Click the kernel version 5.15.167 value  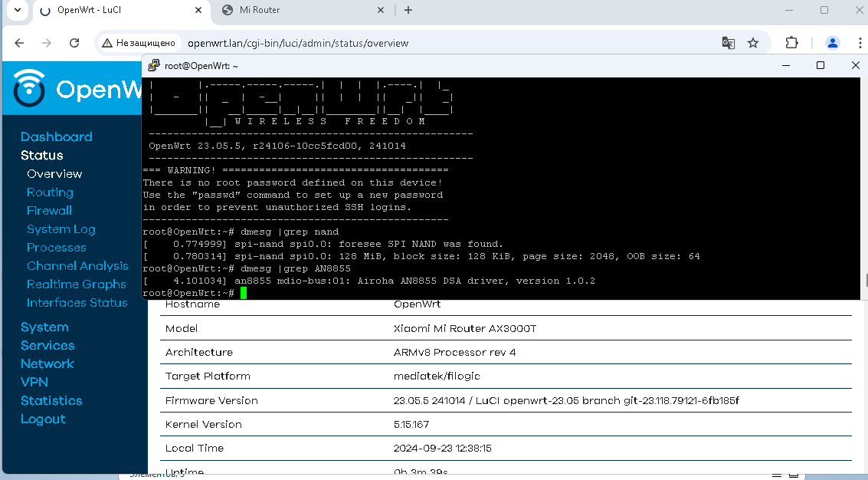tap(411, 424)
